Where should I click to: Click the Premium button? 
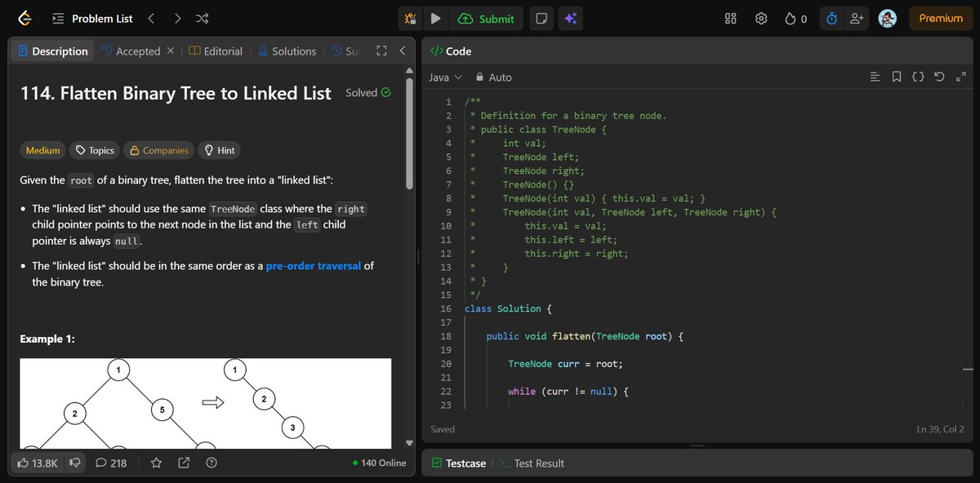(941, 18)
